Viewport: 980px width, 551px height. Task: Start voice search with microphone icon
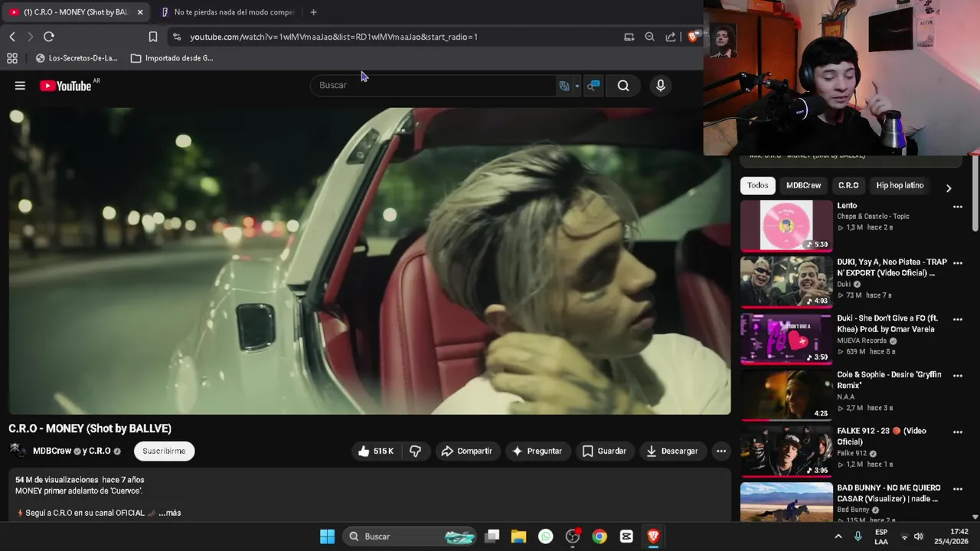(x=661, y=86)
